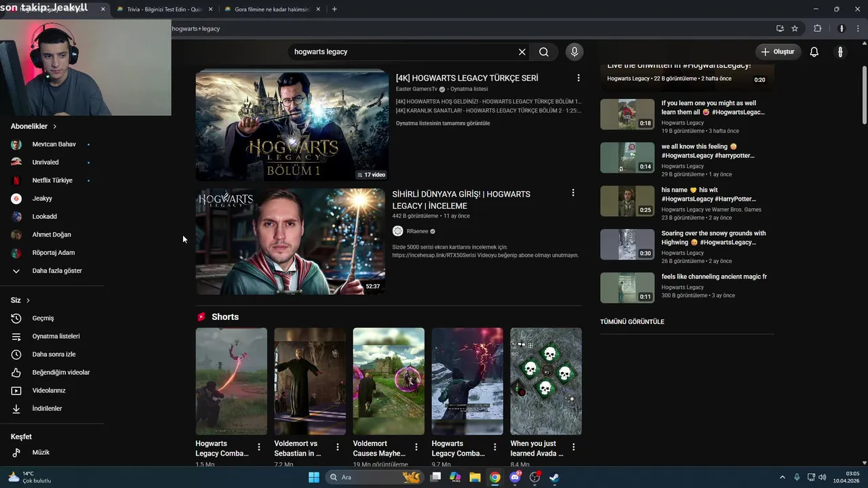Open İndirilenler downloads

click(x=52, y=409)
